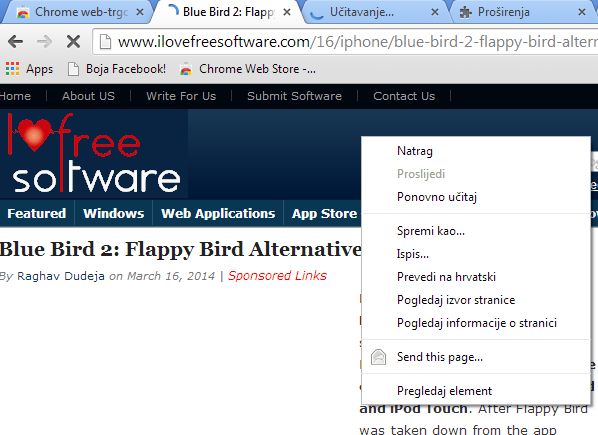Select Send this page... menu entry
Viewport: 598px width, 435px height.
[x=476, y=357]
